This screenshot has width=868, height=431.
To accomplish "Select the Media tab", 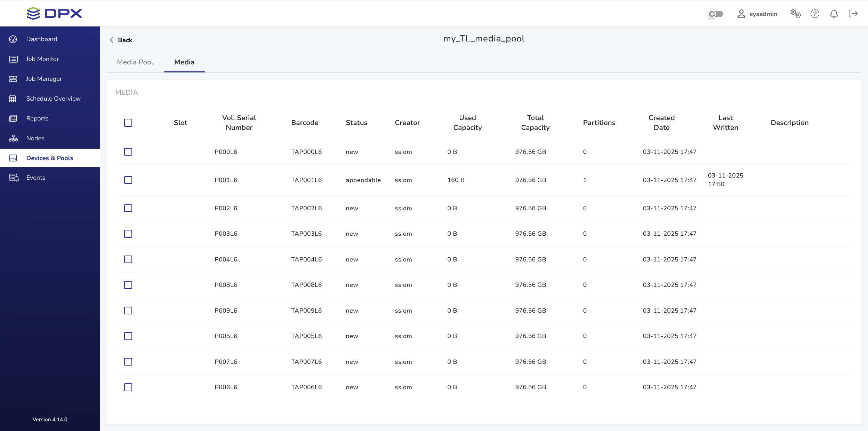I will pos(184,62).
